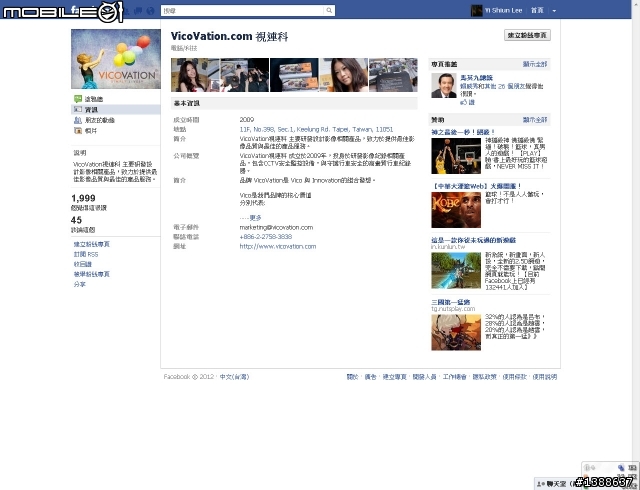The height and width of the screenshot is (490, 640).
Task: Go to 首頁 home in top bar
Action: click(537, 11)
